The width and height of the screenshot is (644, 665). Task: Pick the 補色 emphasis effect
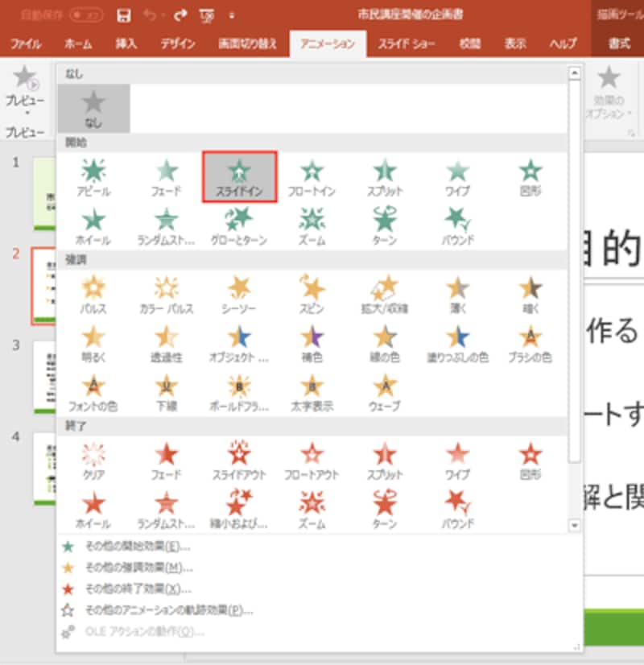[312, 344]
